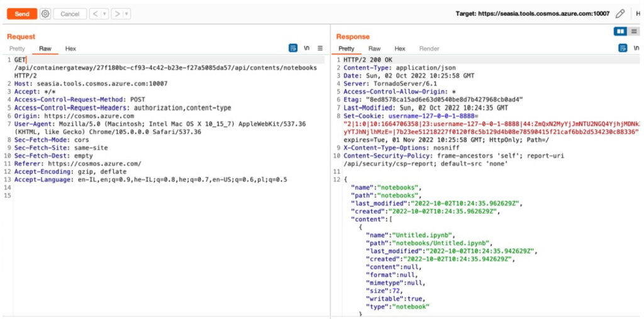
Task: Open the Request panel options menu
Action: coord(320,48)
